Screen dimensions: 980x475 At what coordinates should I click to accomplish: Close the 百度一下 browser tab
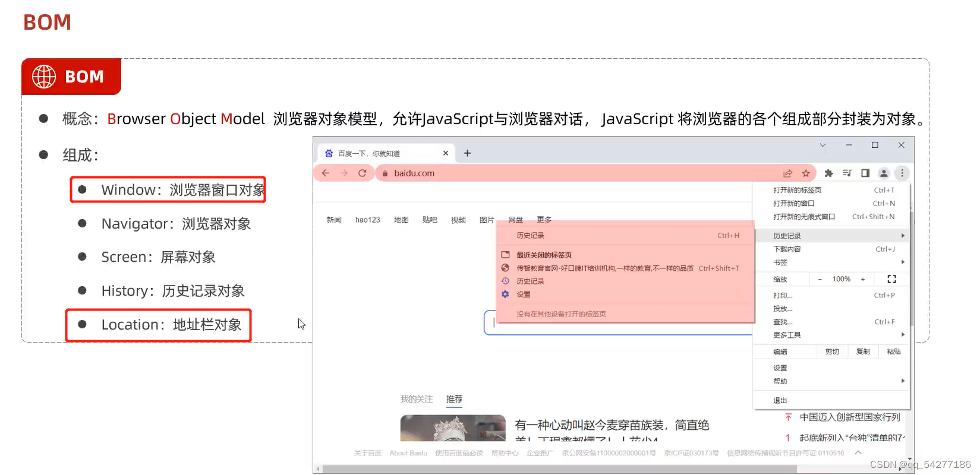click(x=446, y=153)
